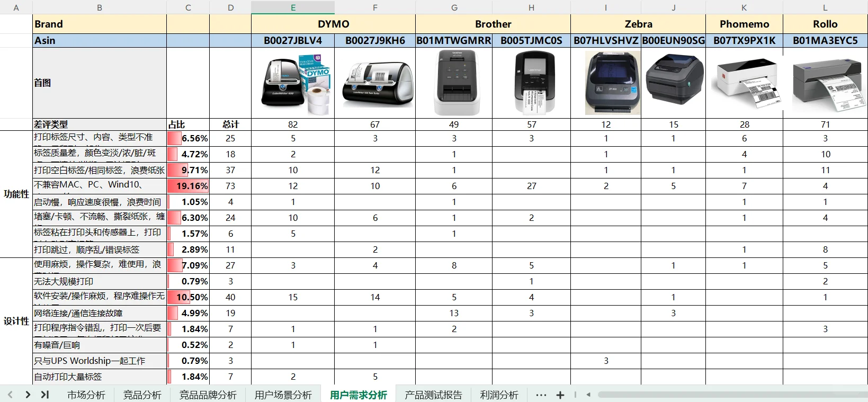Click the Phomemo brand header cell
Image resolution: width=868 pixels, height=402 pixels.
pyautogui.click(x=744, y=24)
